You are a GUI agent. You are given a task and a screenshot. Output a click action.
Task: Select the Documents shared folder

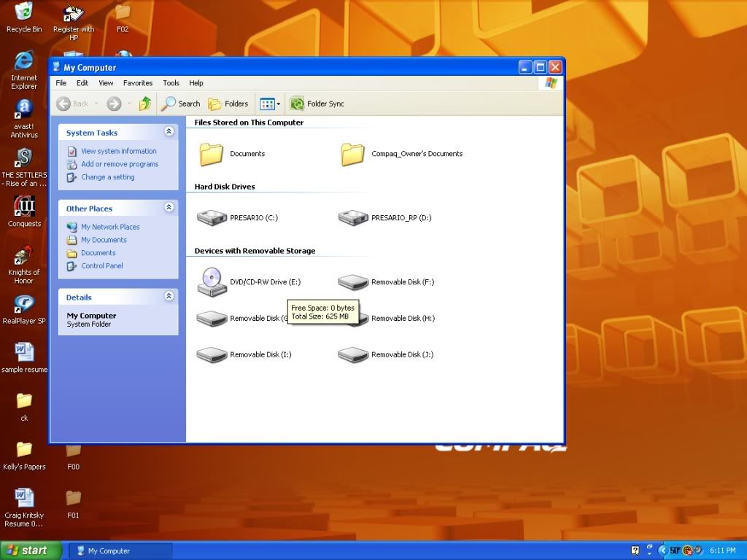(232, 154)
